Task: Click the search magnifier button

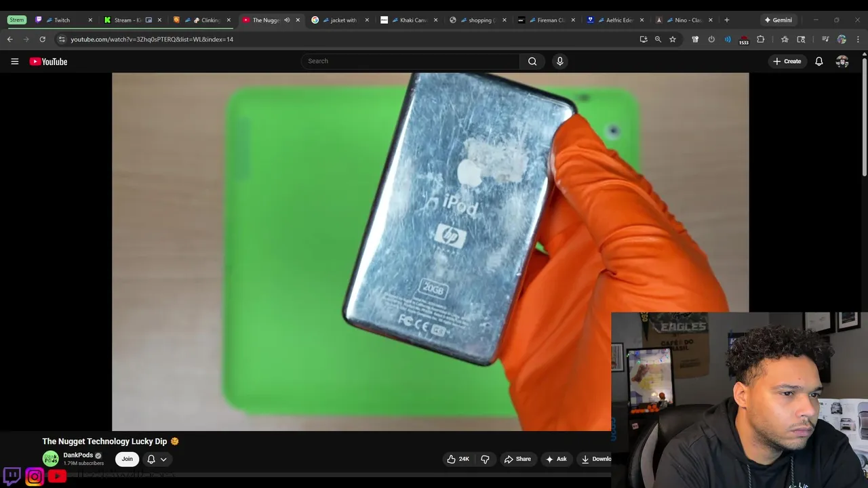Action: click(532, 61)
